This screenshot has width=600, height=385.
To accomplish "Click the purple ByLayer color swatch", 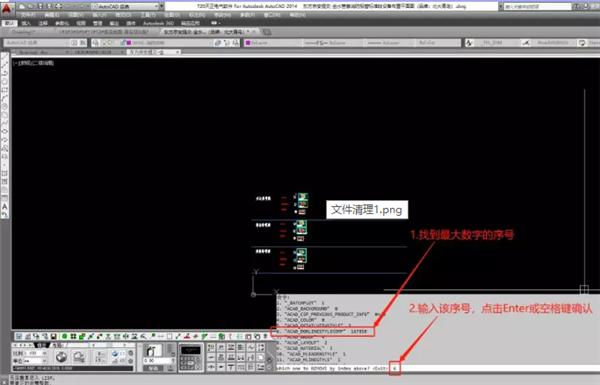I will (x=248, y=43).
